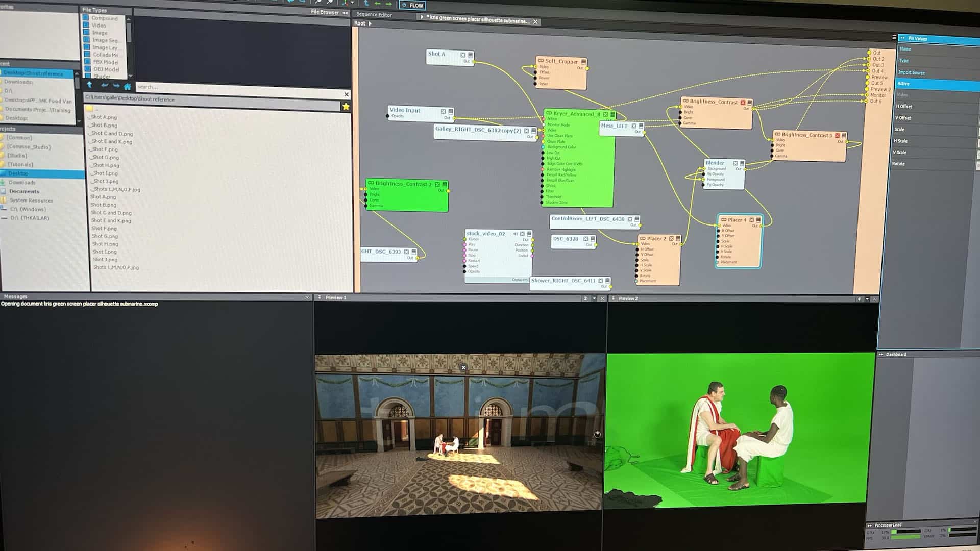
Task: Toggle the X icon on Shot A node
Action: tap(463, 55)
